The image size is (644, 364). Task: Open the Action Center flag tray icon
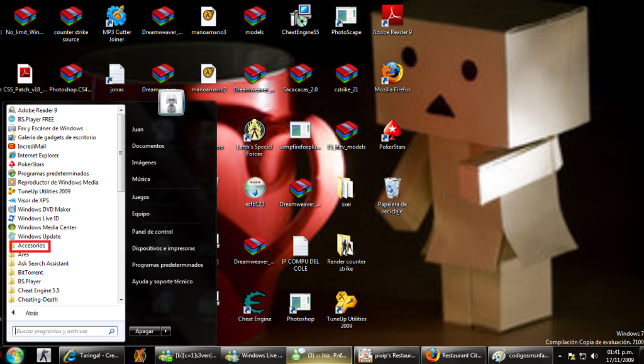pos(571,356)
